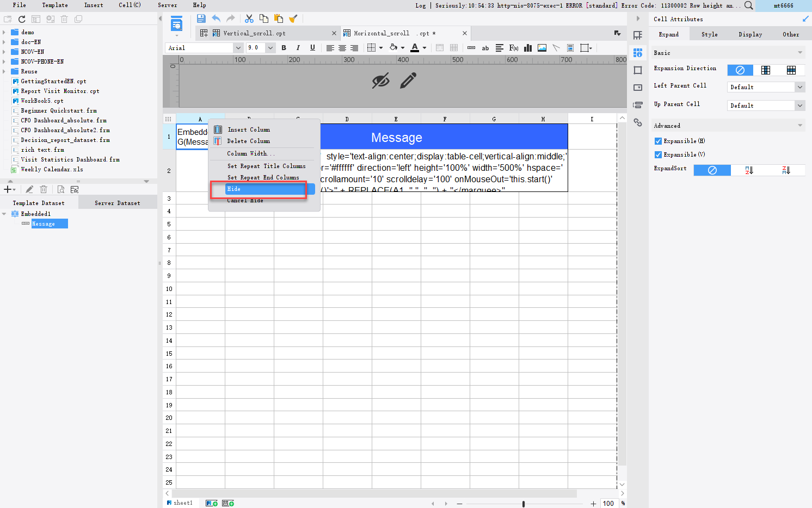Apply Underline formatting
This screenshot has width=812, height=508.
(x=312, y=48)
